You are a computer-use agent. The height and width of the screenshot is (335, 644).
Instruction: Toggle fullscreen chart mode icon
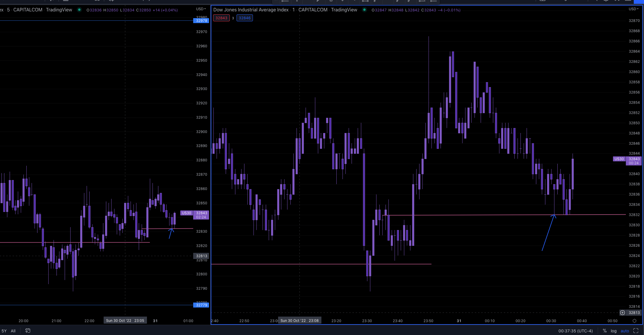click(x=636, y=331)
